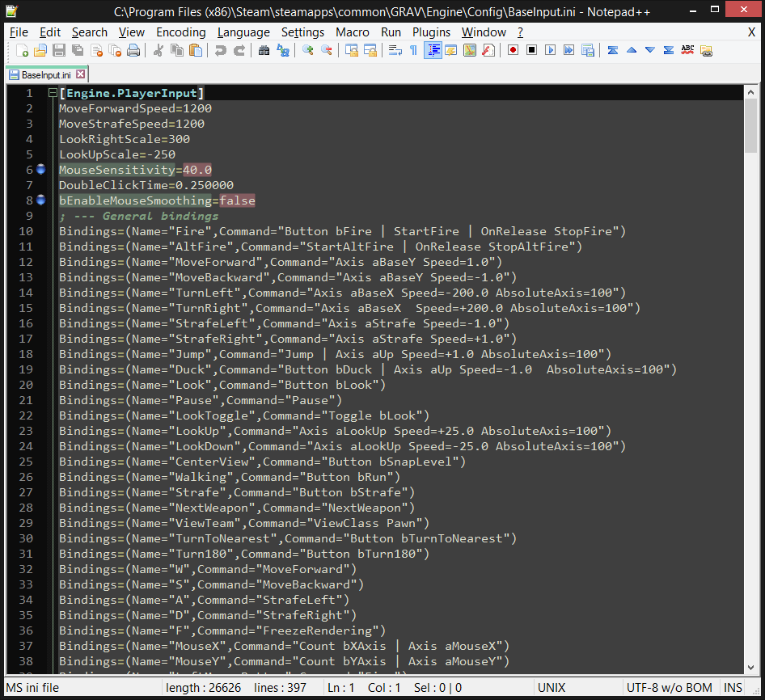The height and width of the screenshot is (700, 765).
Task: Click the Copy toolbar icon
Action: [x=176, y=50]
